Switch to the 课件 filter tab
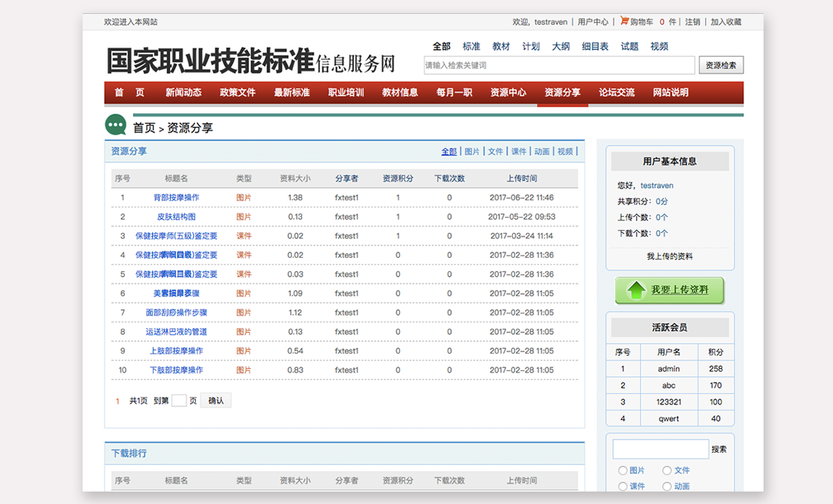This screenshot has width=833, height=504. (x=519, y=152)
